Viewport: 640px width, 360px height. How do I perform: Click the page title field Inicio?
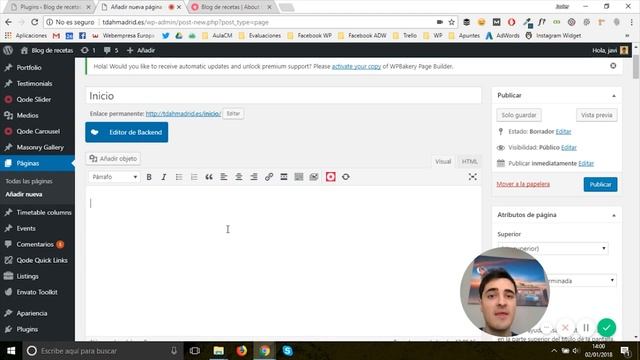click(283, 96)
